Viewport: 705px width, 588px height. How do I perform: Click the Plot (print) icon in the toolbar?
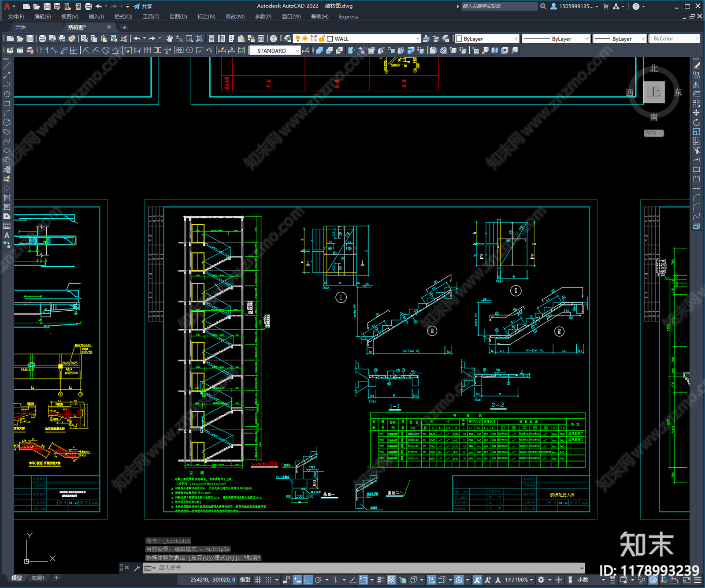coord(43,39)
